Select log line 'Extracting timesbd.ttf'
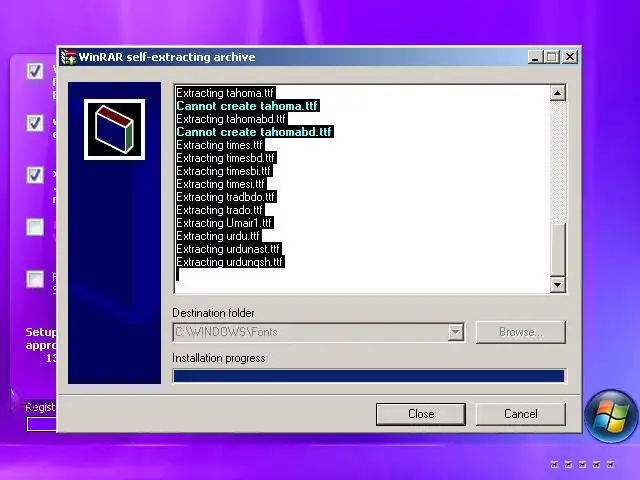640x480 pixels. point(226,158)
